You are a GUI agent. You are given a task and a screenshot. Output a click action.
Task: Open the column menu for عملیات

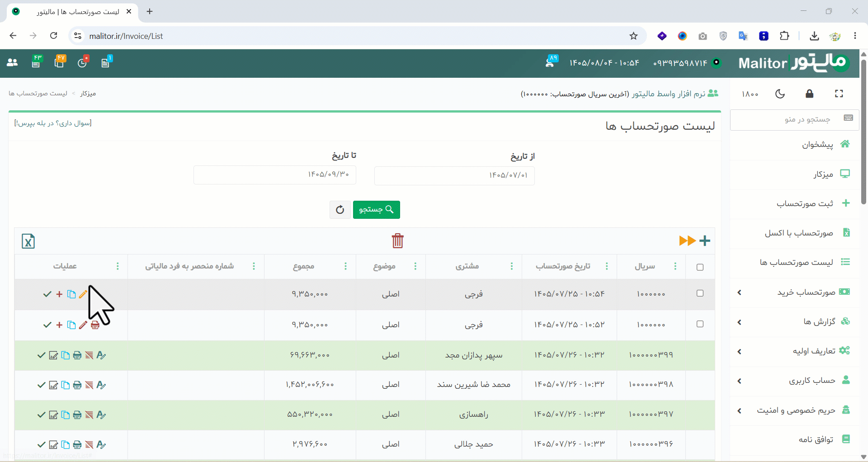coord(118,267)
